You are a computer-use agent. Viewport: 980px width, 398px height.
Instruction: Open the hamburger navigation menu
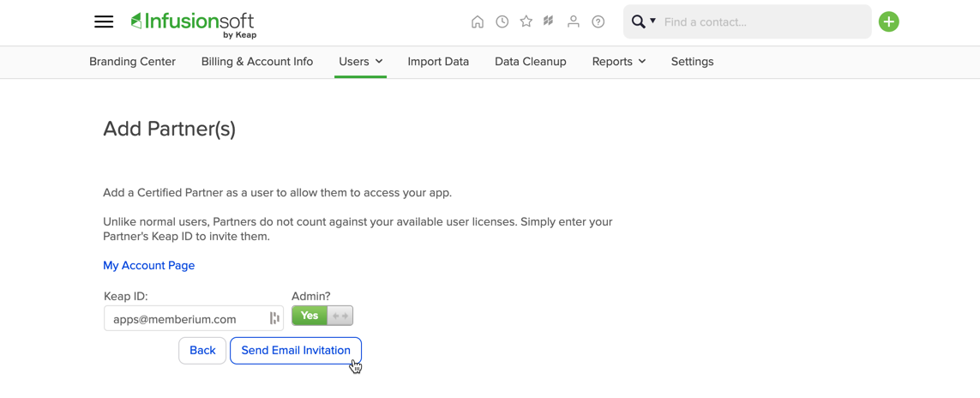tap(104, 21)
